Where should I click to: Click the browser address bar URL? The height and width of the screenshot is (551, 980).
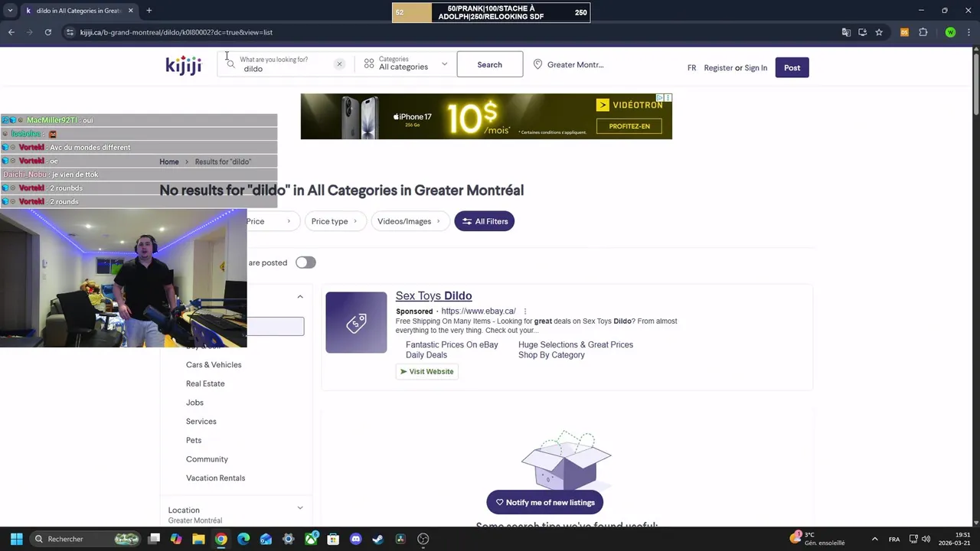[x=176, y=32]
